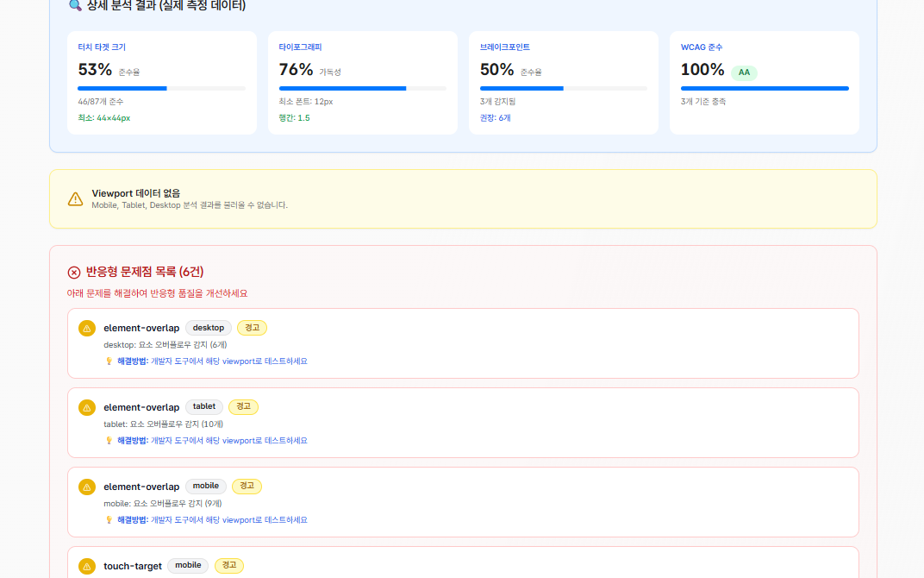Click the 76% value
Screen dimensions: 924x578
point(296,70)
